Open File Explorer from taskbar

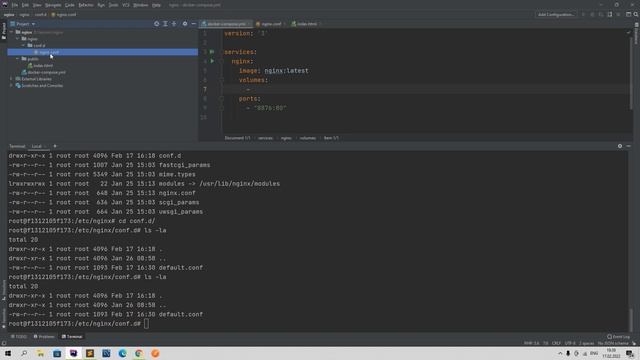(40, 353)
